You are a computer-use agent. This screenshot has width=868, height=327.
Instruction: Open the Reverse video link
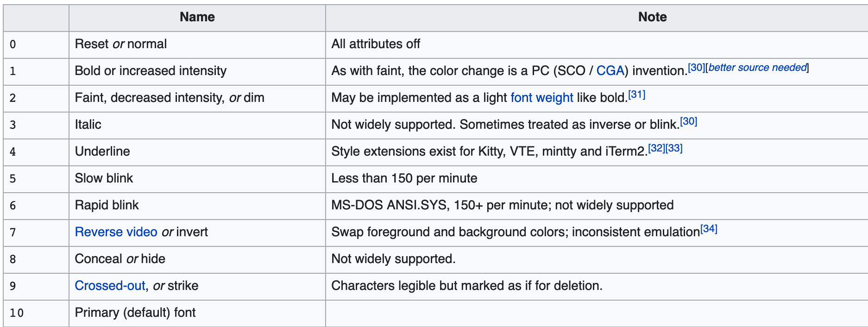(x=116, y=232)
